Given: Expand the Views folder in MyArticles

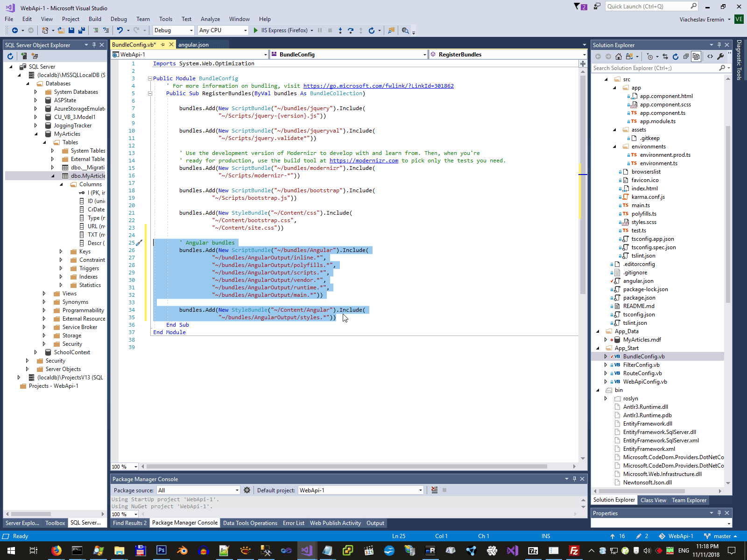Looking at the screenshot, I should click(x=44, y=294).
